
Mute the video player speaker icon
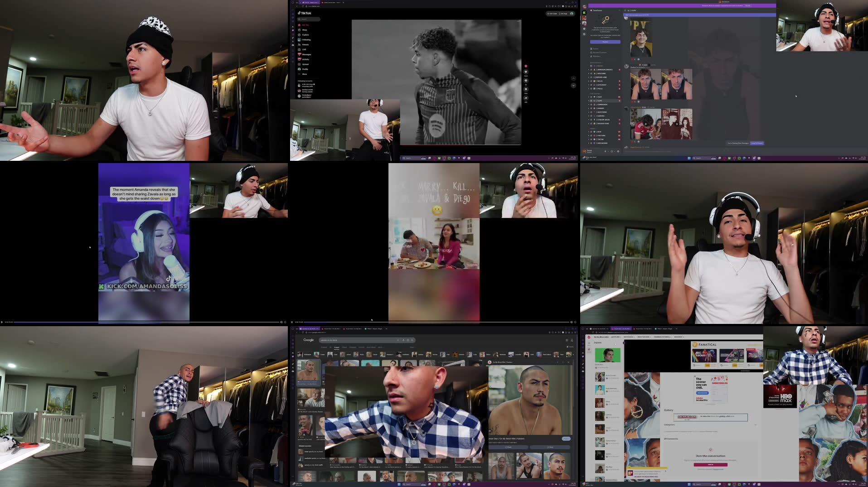point(281,322)
